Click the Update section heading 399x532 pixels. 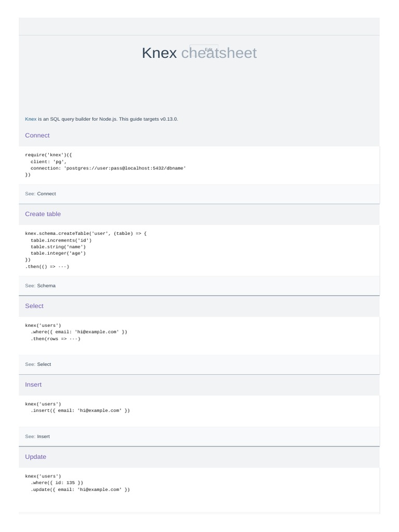click(35, 456)
